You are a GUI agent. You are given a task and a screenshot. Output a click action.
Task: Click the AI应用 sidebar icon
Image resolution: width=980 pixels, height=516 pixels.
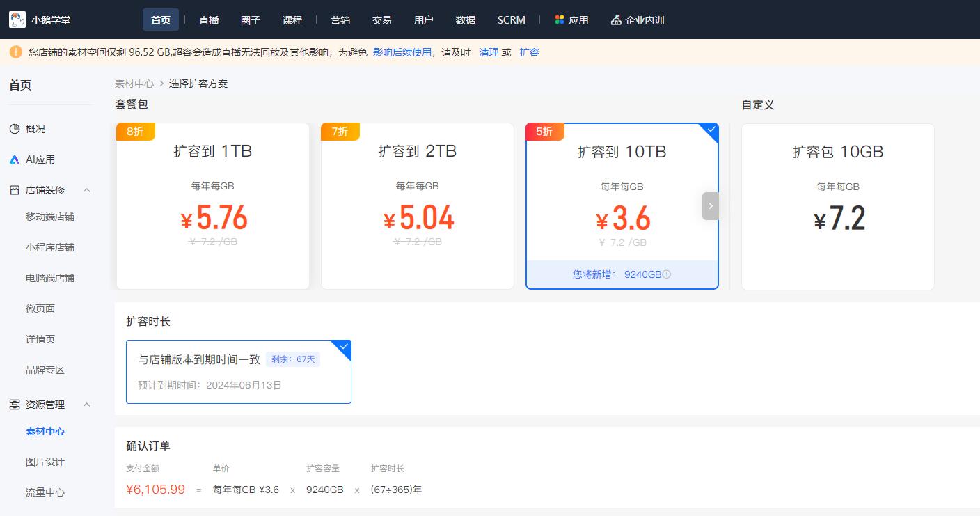15,159
